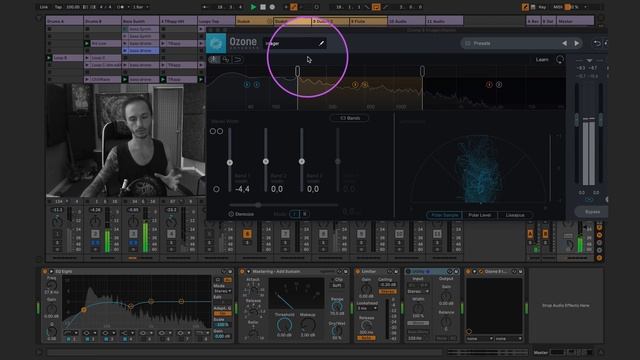Click the Learn button in Ozone
640x360 pixels.
[542, 60]
